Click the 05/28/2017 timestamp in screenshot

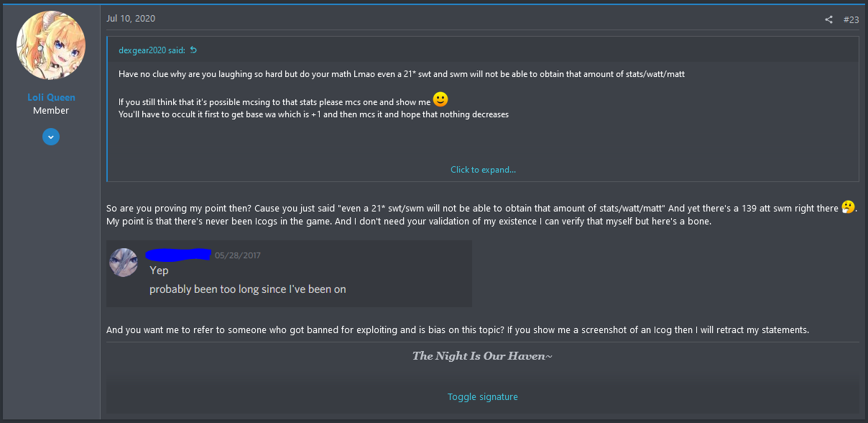click(238, 255)
